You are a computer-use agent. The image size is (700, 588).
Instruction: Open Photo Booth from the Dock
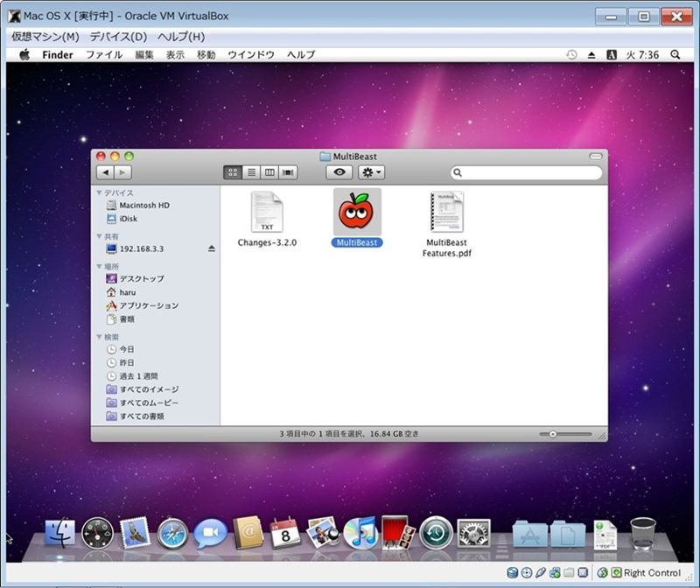pyautogui.click(x=399, y=532)
